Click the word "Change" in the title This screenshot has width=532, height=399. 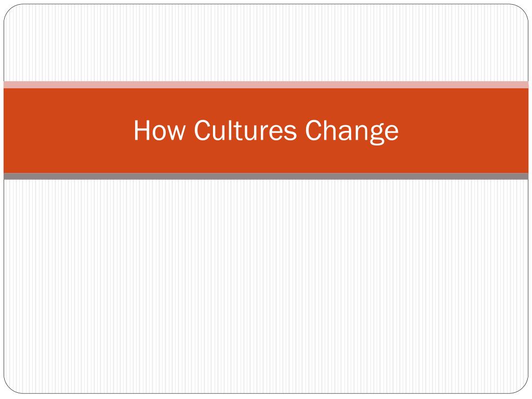(352, 131)
